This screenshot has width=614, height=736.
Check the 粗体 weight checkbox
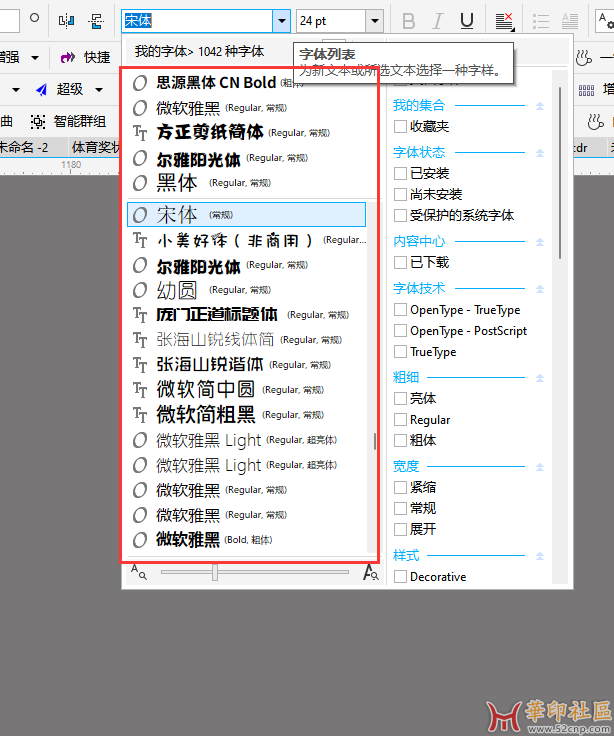point(400,440)
